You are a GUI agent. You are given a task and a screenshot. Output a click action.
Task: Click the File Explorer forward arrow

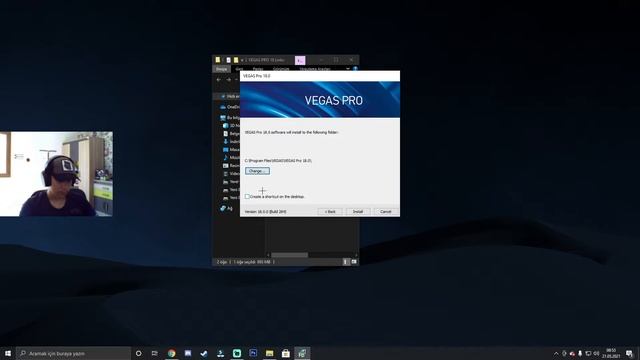pyautogui.click(x=229, y=80)
